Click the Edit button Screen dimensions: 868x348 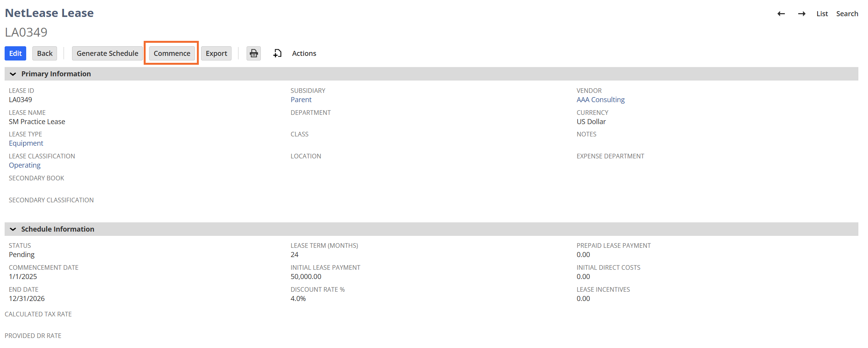pyautogui.click(x=15, y=53)
